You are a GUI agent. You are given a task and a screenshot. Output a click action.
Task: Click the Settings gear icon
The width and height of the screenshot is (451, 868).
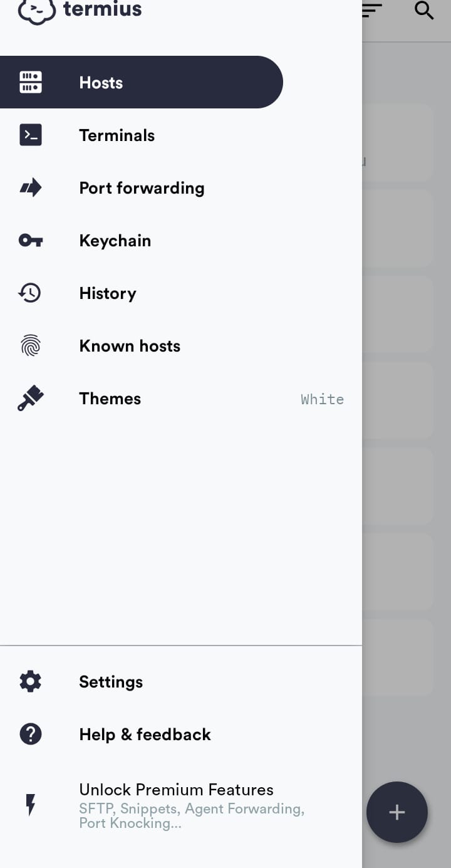pos(30,681)
